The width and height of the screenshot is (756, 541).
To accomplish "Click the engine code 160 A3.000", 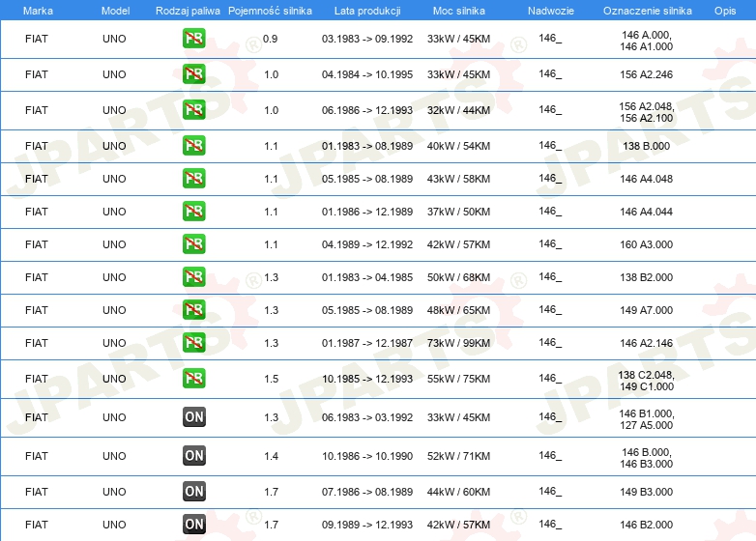I will pyautogui.click(x=646, y=244).
